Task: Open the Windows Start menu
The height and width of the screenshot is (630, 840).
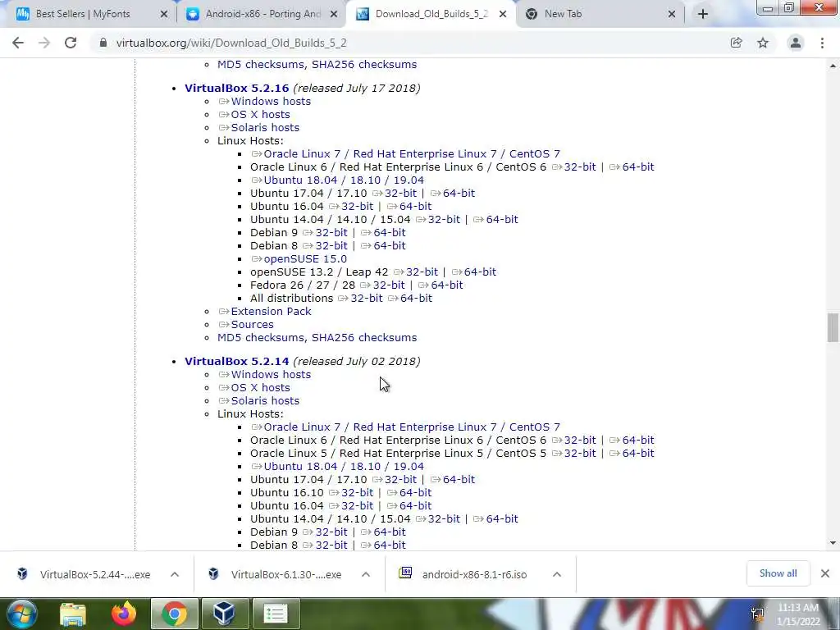Action: click(22, 614)
